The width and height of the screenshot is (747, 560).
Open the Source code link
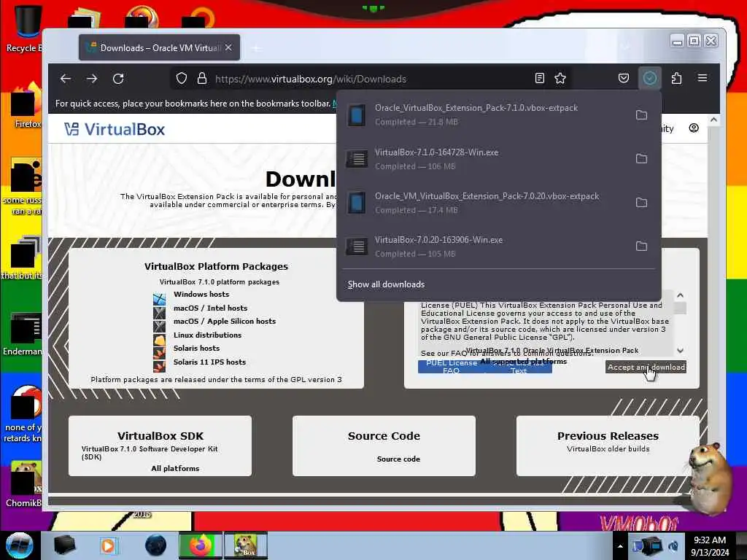398,459
